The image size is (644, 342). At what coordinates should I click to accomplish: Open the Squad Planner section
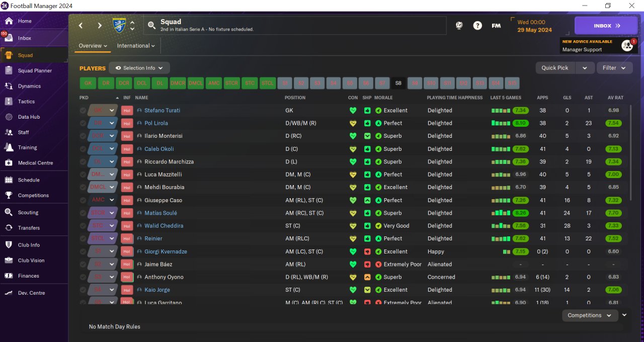(x=34, y=71)
